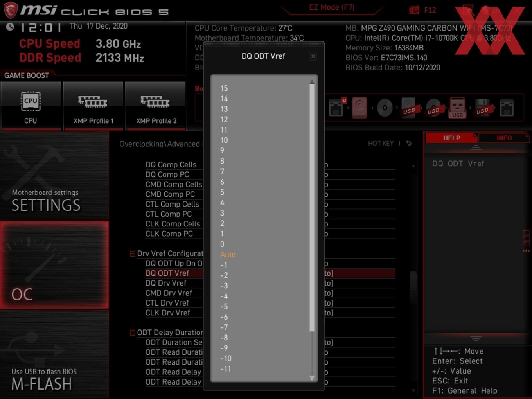
Task: Select the CMD Comp PC setting
Action: [170, 194]
